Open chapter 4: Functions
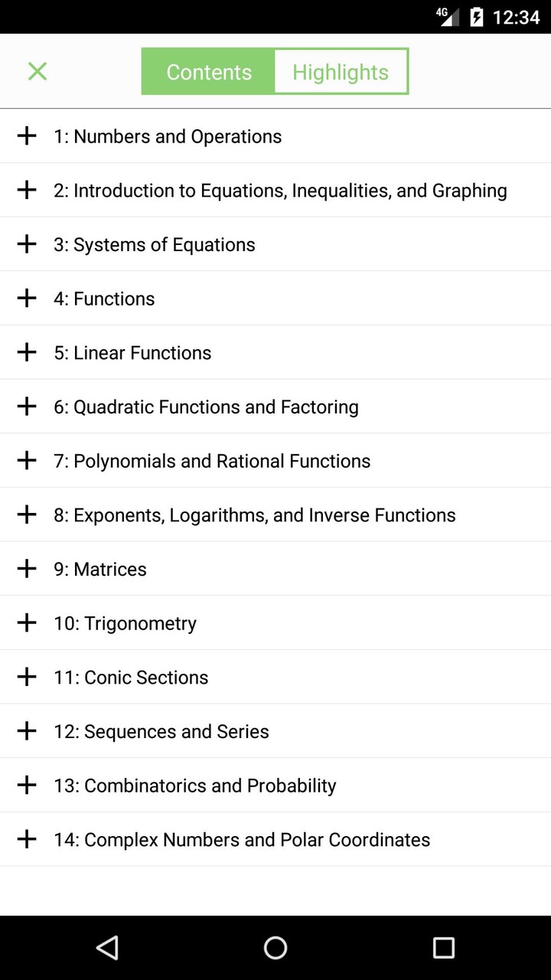551x980 pixels. click(104, 298)
